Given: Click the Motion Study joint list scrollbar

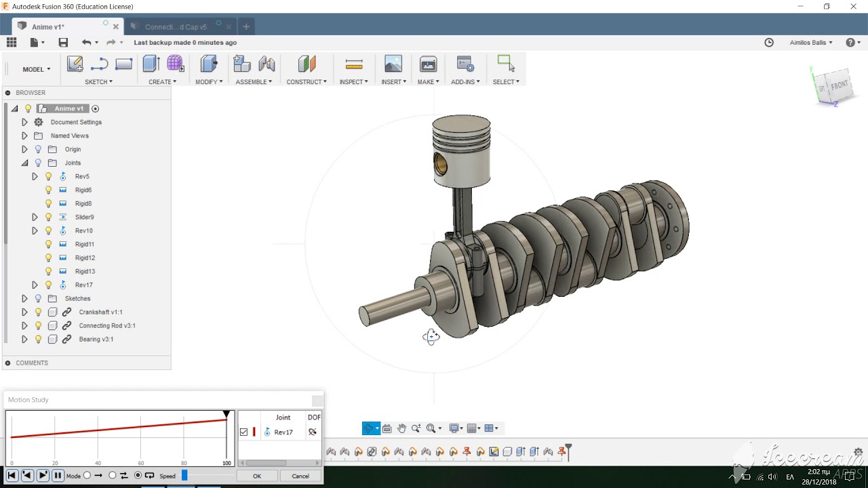Looking at the screenshot, I should point(266,463).
